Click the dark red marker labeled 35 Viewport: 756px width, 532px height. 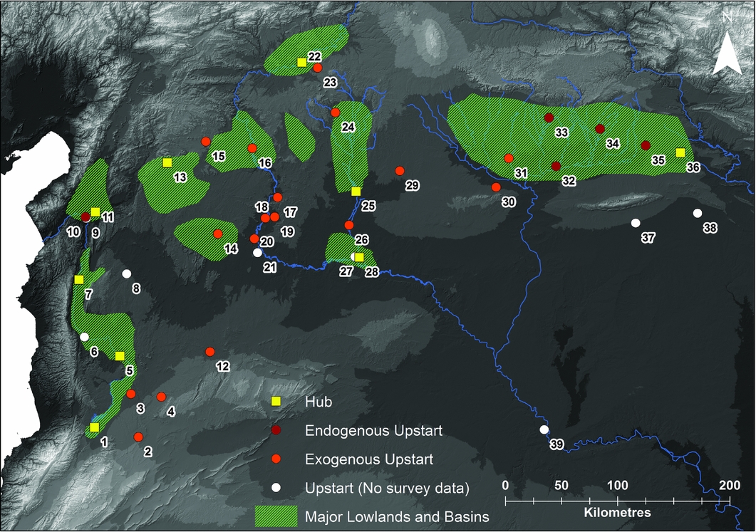pyautogui.click(x=646, y=145)
